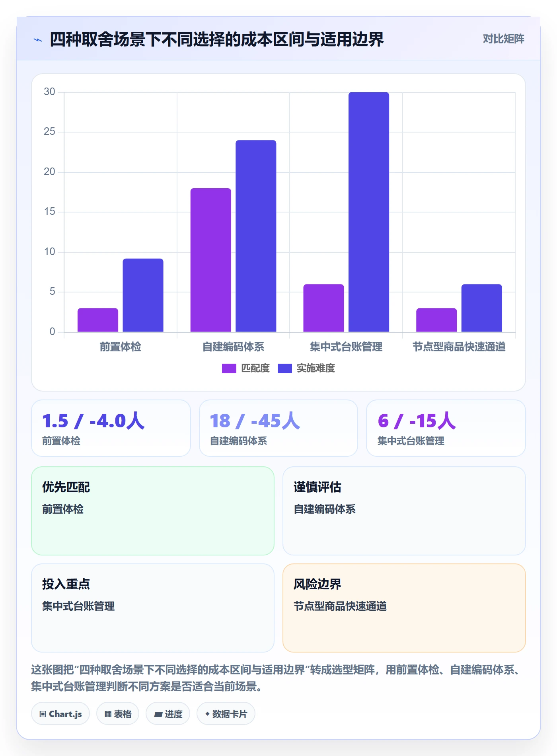
Task: Click the 节点型商品快速通道 x-axis label
Action: [459, 347]
